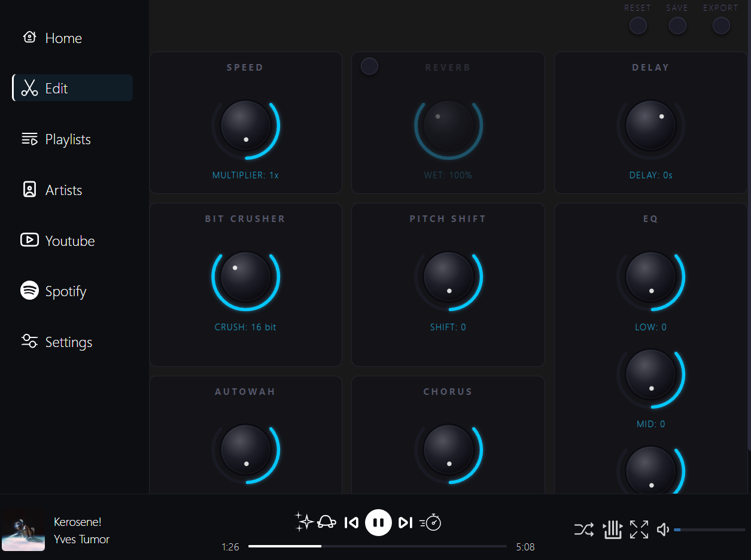Open the playback speed stopwatch control

point(430,522)
